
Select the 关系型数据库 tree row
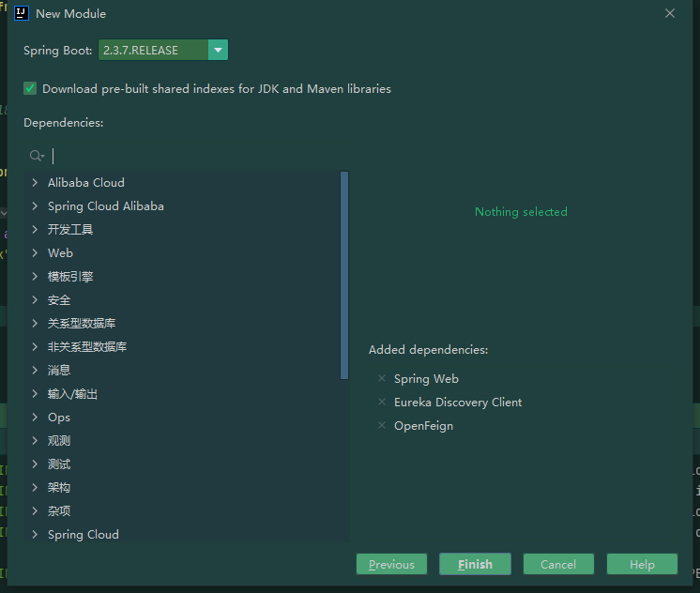(x=182, y=323)
